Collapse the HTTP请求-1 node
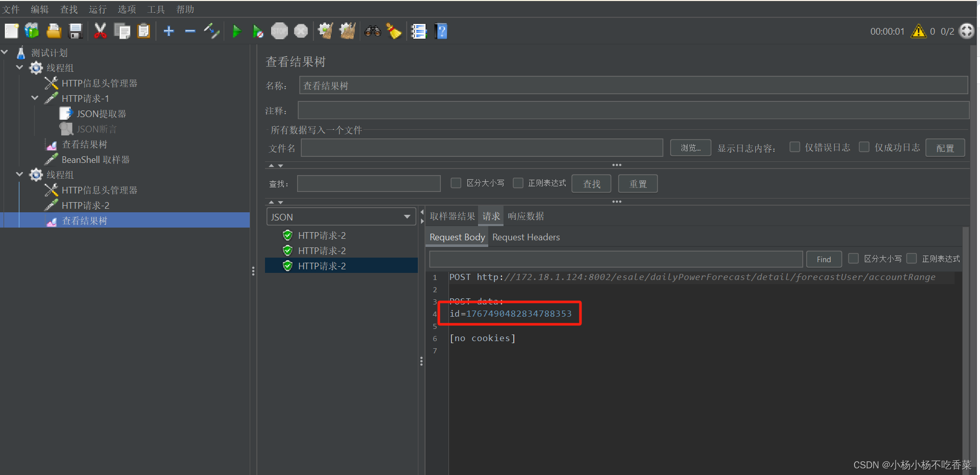980x475 pixels. 35,98
